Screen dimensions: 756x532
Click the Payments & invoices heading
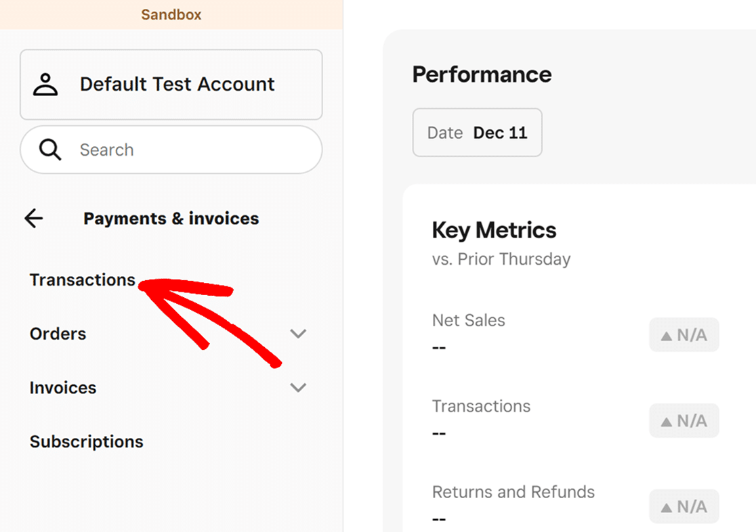171,218
